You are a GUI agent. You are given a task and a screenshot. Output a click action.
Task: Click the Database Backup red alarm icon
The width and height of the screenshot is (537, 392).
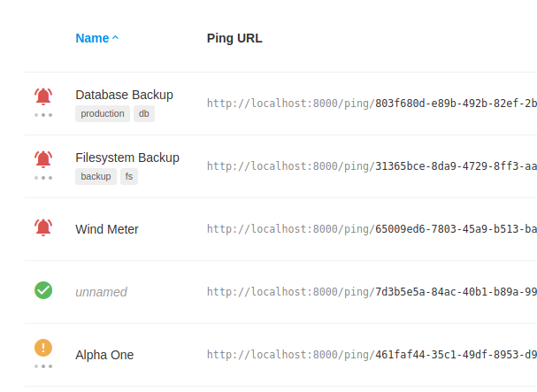43,96
